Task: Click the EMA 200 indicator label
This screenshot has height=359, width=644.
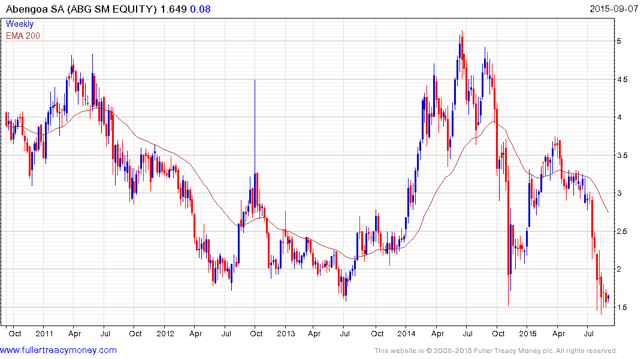Action: pos(23,36)
